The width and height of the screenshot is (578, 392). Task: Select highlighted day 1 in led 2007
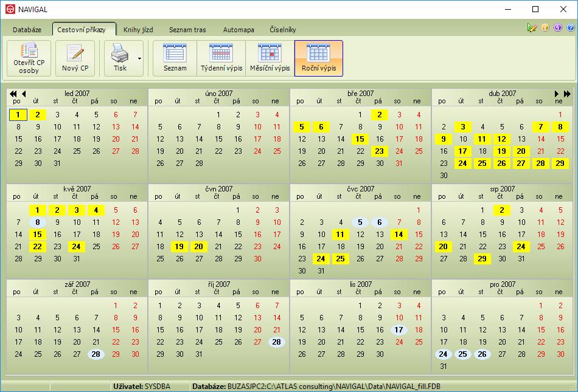[x=18, y=115]
